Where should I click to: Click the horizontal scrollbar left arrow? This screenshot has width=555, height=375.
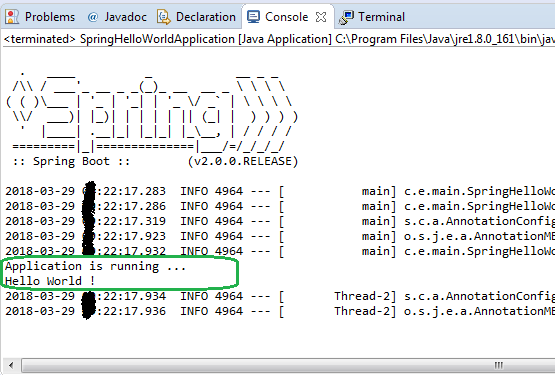click(x=11, y=365)
